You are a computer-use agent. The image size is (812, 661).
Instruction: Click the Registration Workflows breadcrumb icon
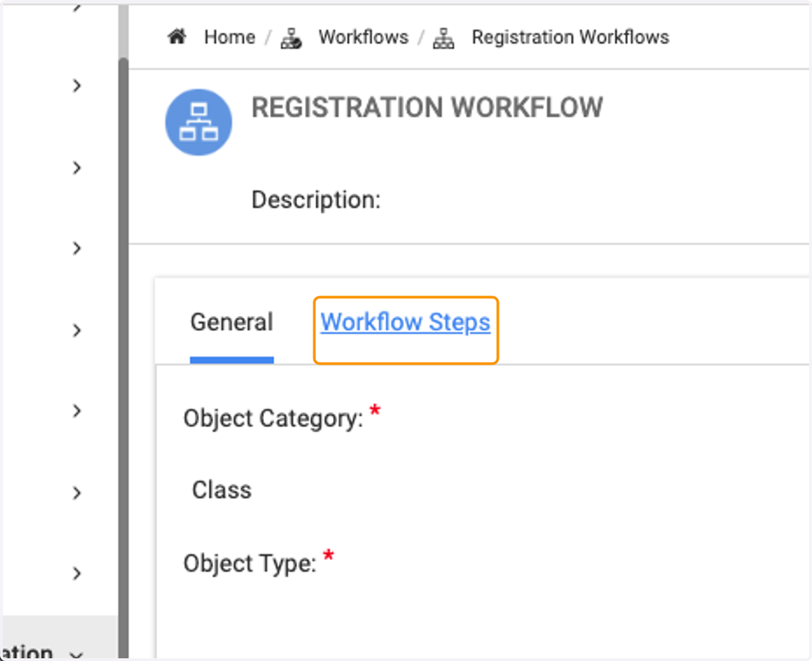444,38
